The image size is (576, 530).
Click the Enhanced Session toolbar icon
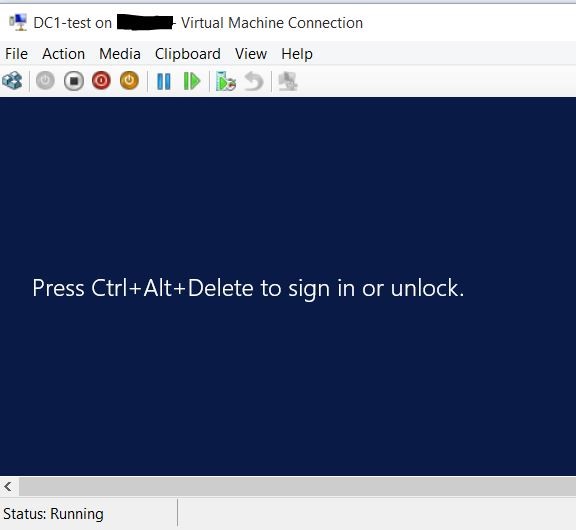click(288, 81)
